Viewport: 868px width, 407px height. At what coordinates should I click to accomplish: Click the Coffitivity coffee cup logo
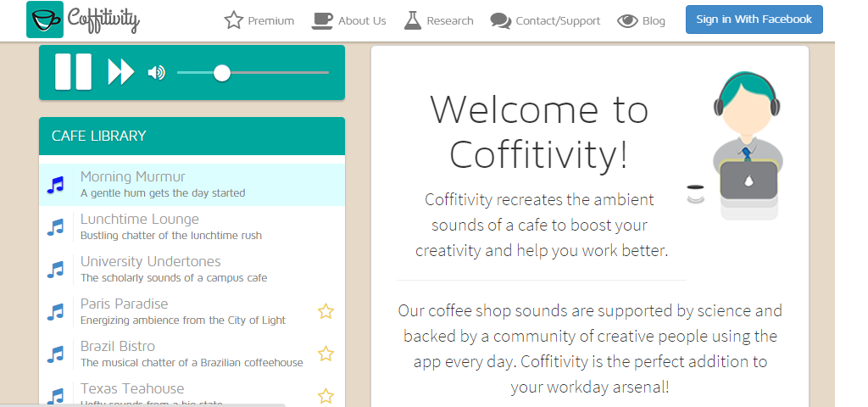click(44, 20)
